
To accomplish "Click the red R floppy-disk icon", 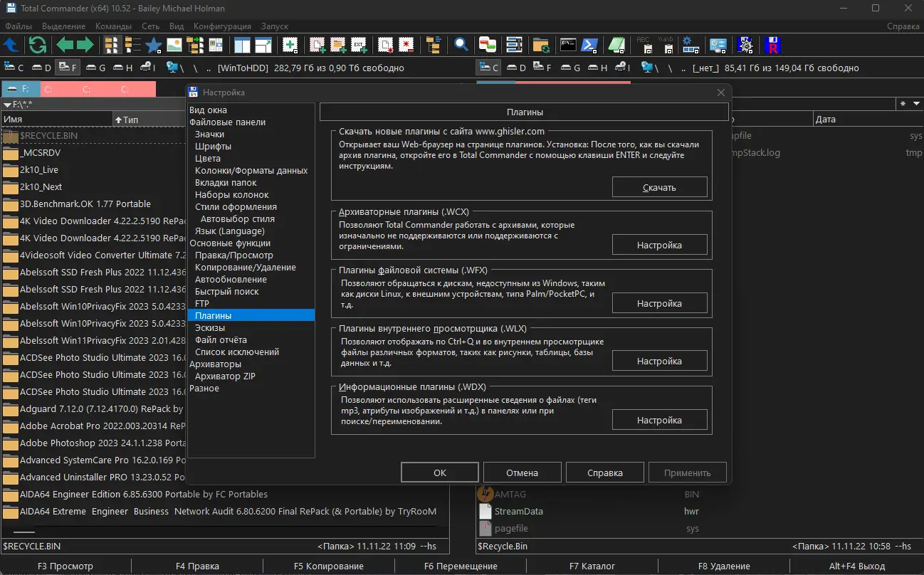I will 772,45.
